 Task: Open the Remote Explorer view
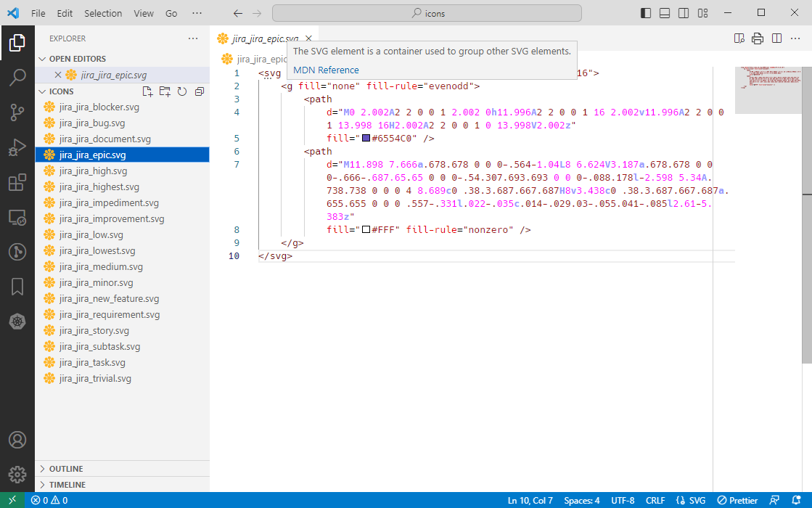click(x=17, y=218)
